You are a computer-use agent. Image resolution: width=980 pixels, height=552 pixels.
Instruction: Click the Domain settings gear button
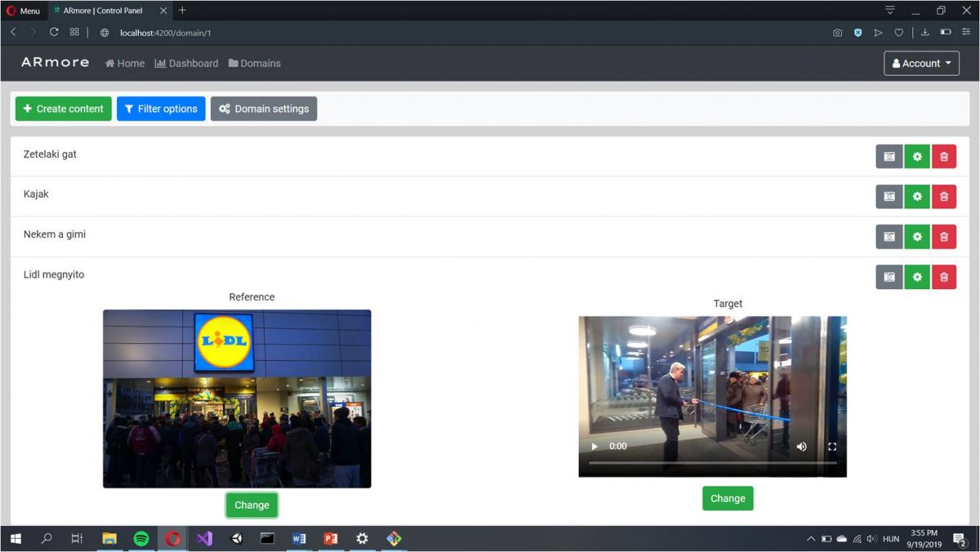(263, 108)
